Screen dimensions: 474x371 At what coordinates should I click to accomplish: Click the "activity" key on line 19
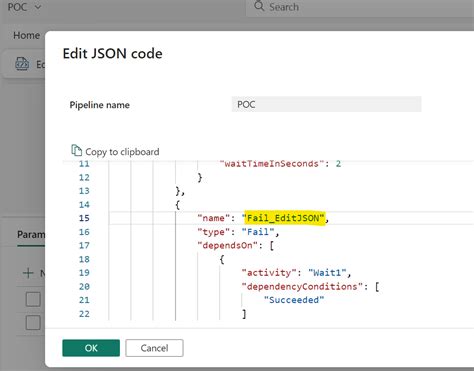(269, 273)
